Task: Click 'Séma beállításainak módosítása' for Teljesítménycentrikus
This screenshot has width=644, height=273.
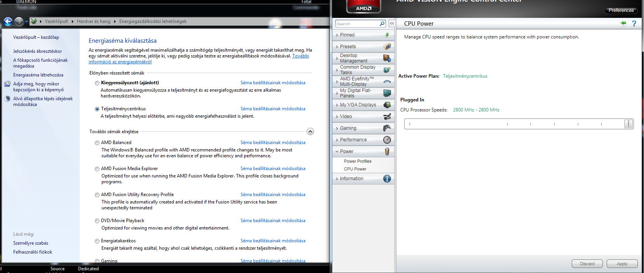Action: 273,109
